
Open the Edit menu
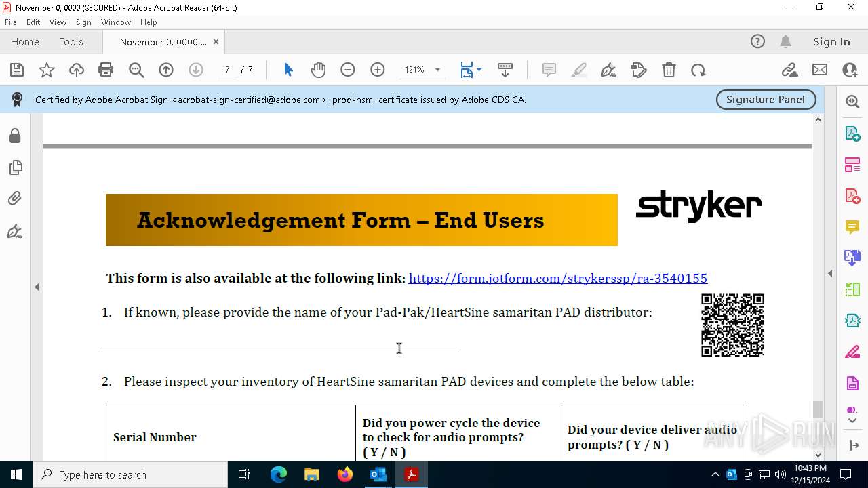(x=33, y=22)
